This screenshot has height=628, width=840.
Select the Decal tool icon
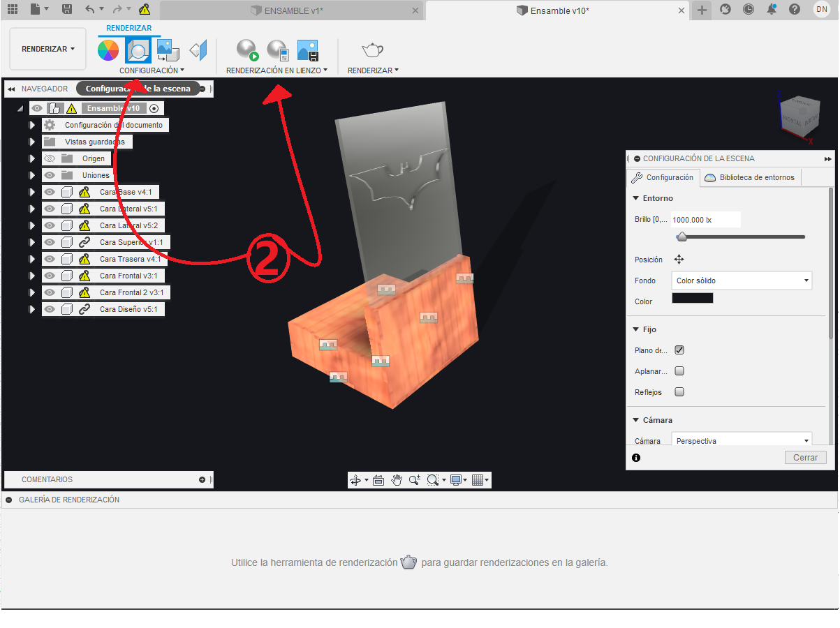click(x=168, y=50)
